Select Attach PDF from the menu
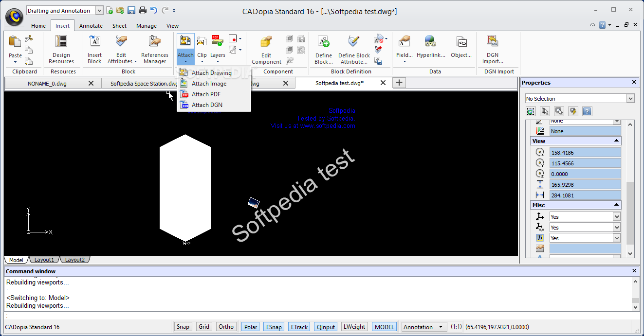644x336 pixels. (x=214, y=94)
